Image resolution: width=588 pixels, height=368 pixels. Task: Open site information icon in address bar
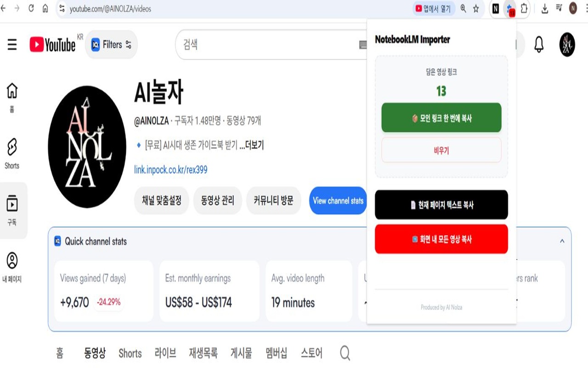pos(62,8)
